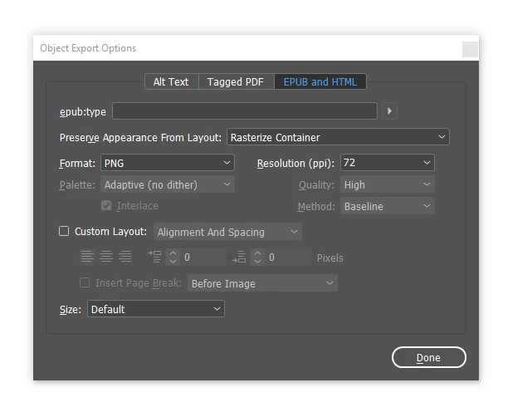
Task: Toggle the Insert Page Break checkbox
Action: click(85, 282)
